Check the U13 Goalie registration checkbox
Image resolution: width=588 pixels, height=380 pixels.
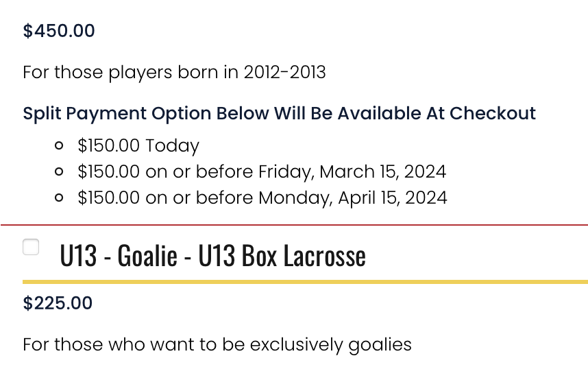pyautogui.click(x=31, y=247)
